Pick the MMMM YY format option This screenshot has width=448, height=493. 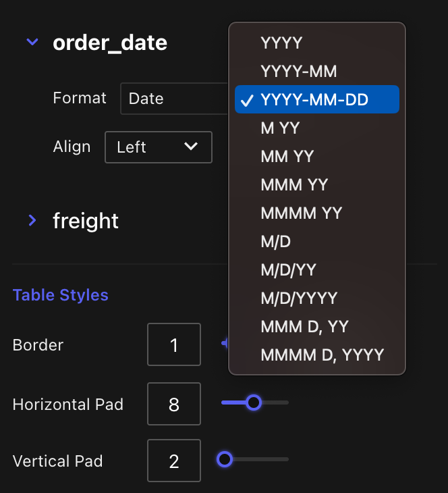coord(302,213)
